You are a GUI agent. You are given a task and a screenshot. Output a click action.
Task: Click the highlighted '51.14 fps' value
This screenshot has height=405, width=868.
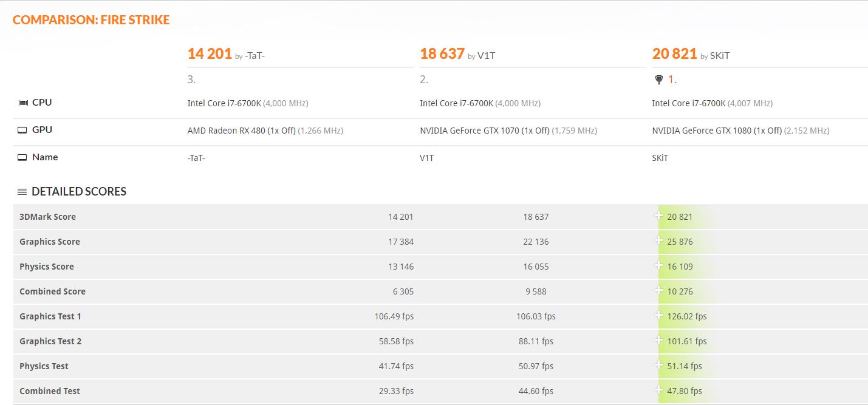(x=685, y=366)
